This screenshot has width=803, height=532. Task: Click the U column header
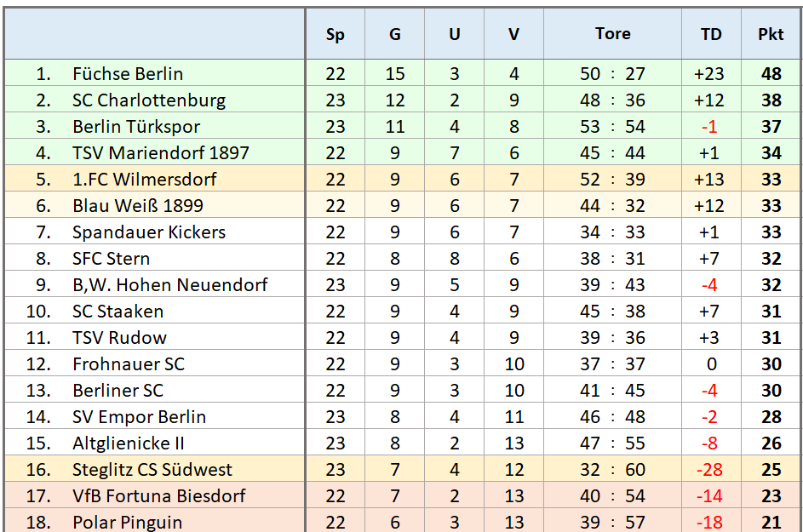455,34
